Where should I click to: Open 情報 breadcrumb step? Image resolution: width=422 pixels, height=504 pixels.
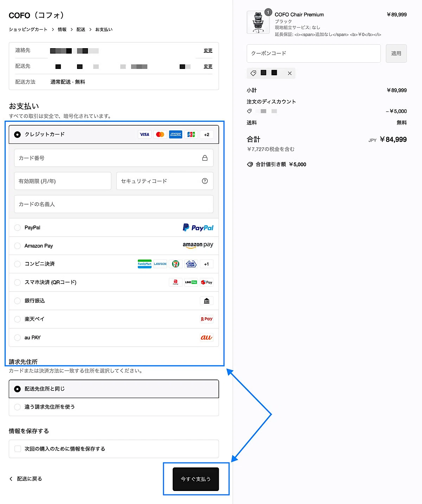point(62,30)
